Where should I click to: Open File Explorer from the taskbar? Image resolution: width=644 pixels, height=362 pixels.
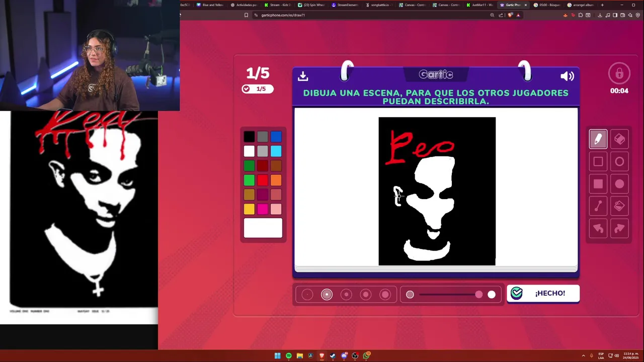[299, 356]
